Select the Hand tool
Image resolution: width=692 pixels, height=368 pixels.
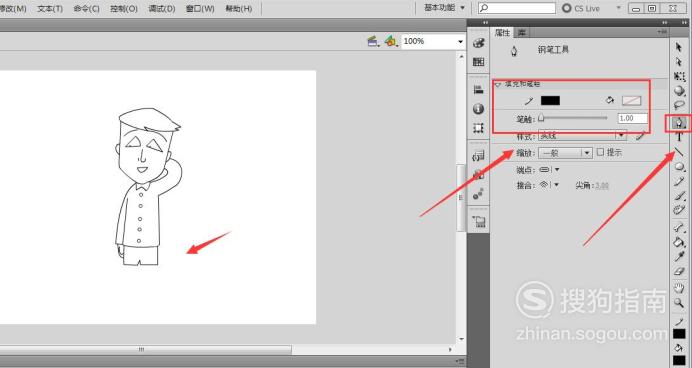[x=679, y=288]
